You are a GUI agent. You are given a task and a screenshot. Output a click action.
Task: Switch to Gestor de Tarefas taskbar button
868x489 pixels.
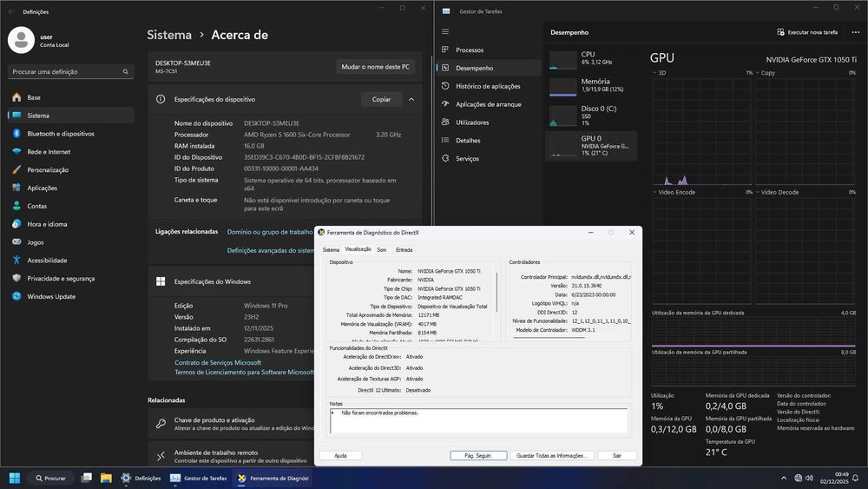tap(199, 478)
